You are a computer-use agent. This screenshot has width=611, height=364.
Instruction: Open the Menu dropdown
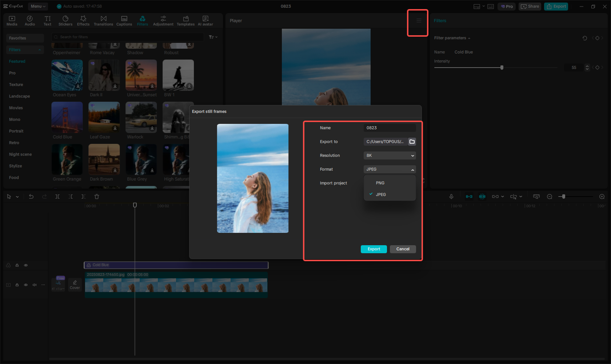[x=38, y=6]
